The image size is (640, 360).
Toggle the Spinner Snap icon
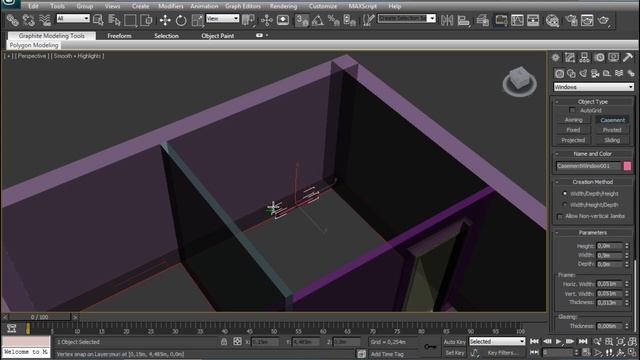(349, 20)
